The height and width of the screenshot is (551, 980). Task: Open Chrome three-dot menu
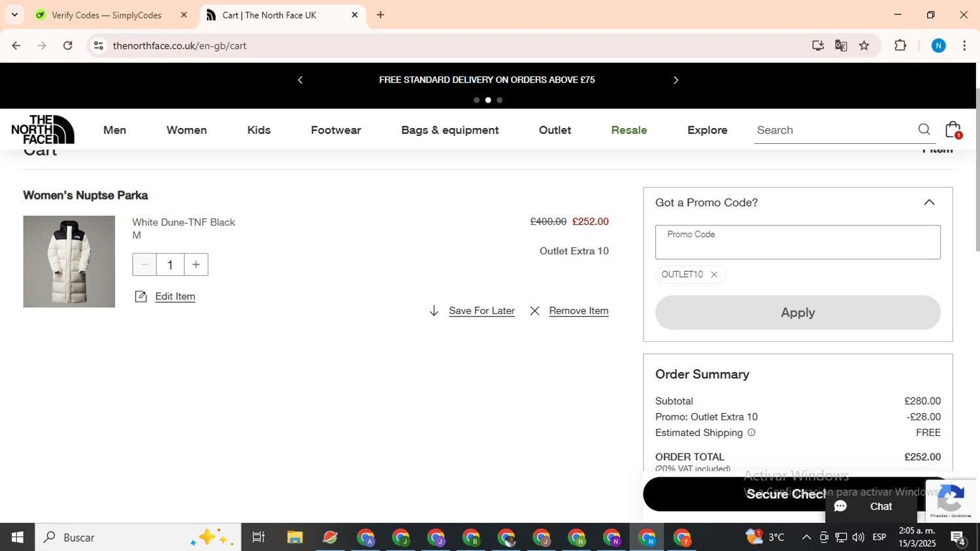tap(964, 46)
